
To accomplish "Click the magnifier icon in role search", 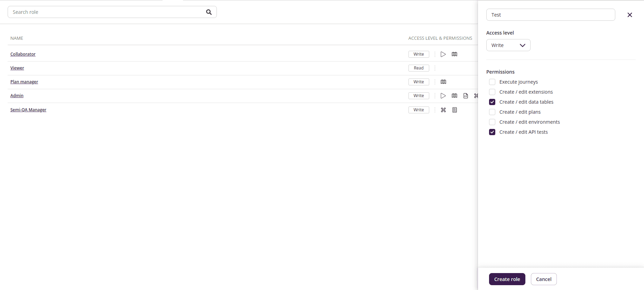I will click(x=209, y=12).
